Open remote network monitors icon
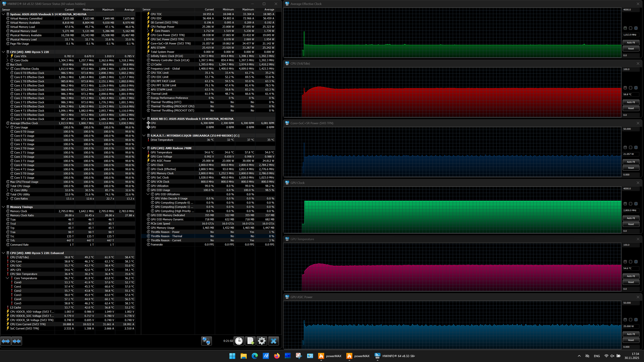644x362 pixels. [x=206, y=341]
